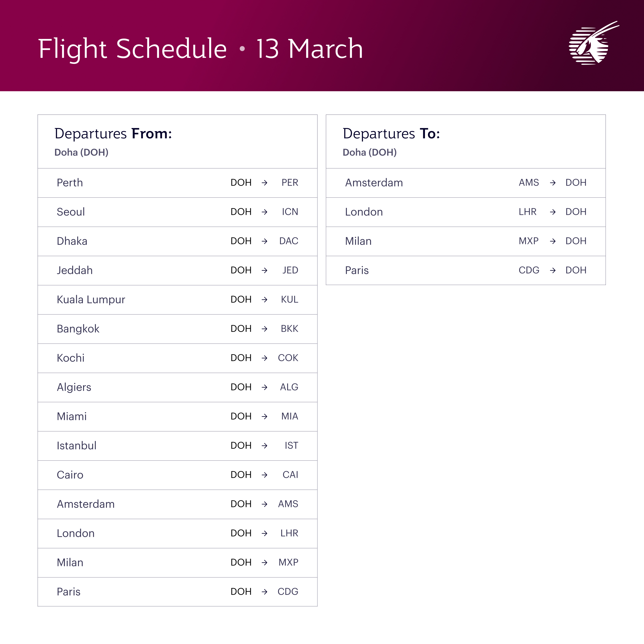This screenshot has height=644, width=644.
Task: Select the Cairo destination row
Action: coord(70,475)
